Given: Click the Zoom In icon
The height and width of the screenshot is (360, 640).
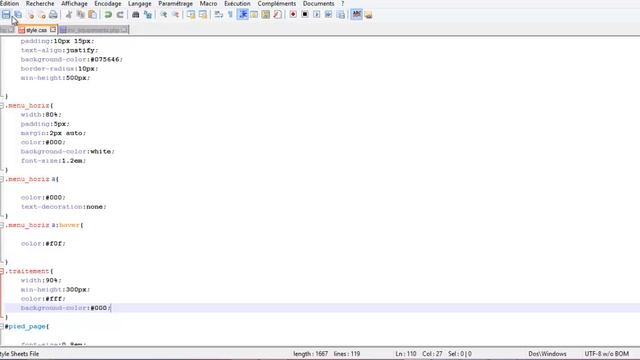Looking at the screenshot, I should click(x=164, y=15).
